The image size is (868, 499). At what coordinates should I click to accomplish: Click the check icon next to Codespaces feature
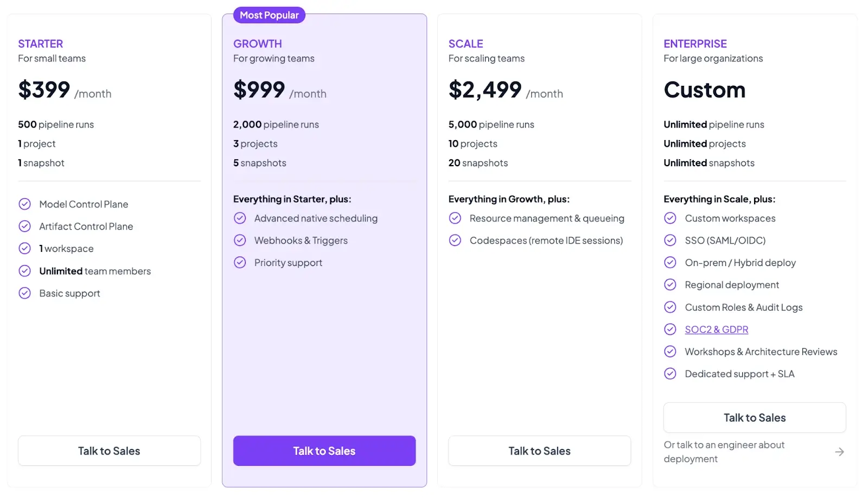coord(455,241)
